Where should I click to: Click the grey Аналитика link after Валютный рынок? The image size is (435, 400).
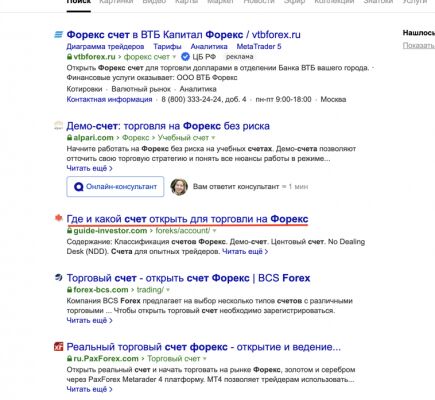click(x=198, y=89)
